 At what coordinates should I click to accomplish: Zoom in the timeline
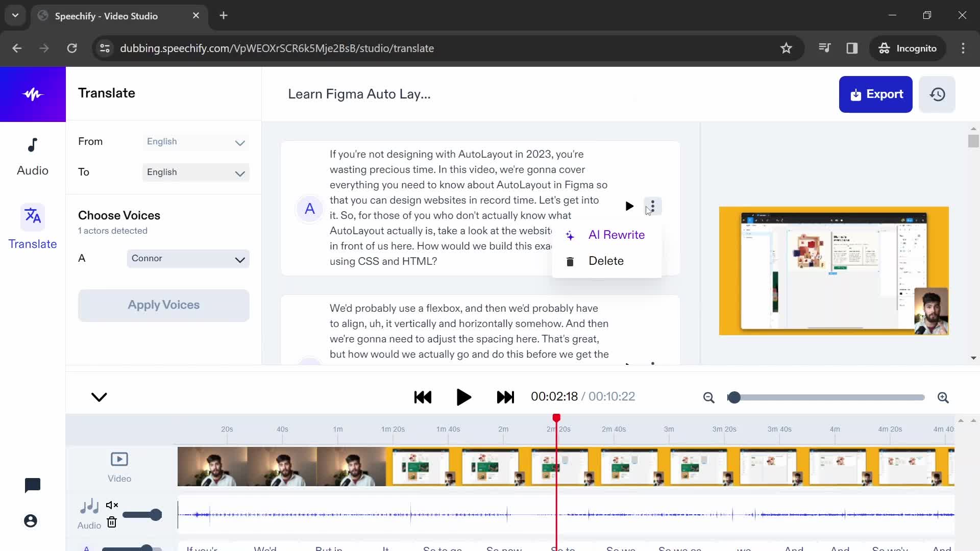click(x=943, y=397)
